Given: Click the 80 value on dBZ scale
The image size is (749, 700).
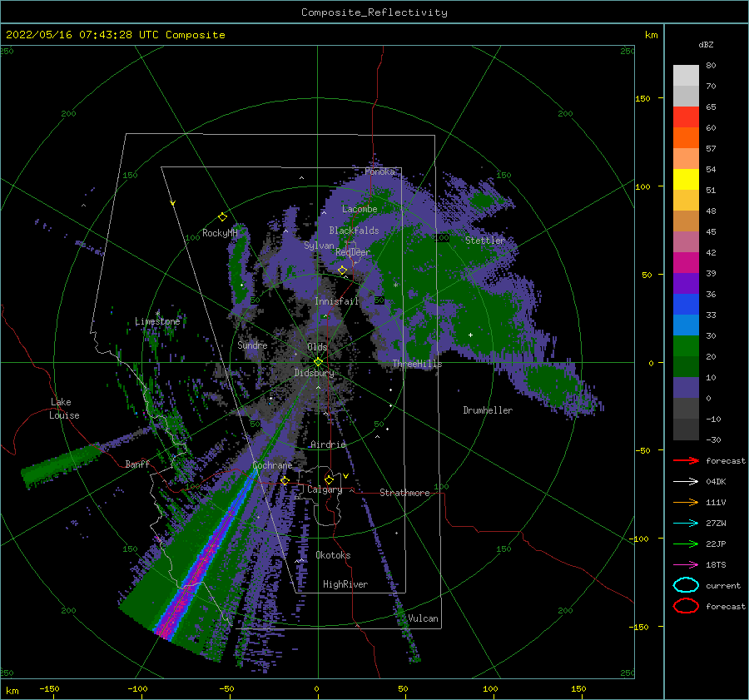Looking at the screenshot, I should 711,66.
